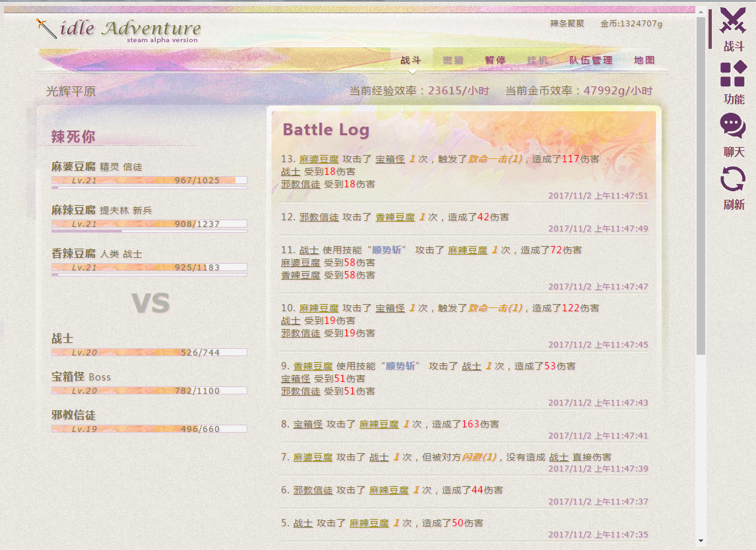Select 挂机 in the top navigation
Viewport: 756px width, 550px height.
[537, 59]
